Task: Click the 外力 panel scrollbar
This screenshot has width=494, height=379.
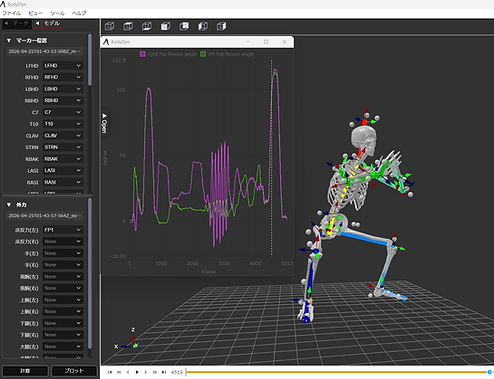Action: pyautogui.click(x=90, y=273)
